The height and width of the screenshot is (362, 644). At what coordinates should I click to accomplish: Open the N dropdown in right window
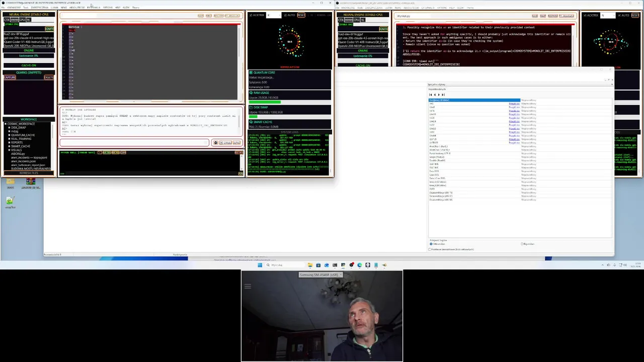pos(608,15)
